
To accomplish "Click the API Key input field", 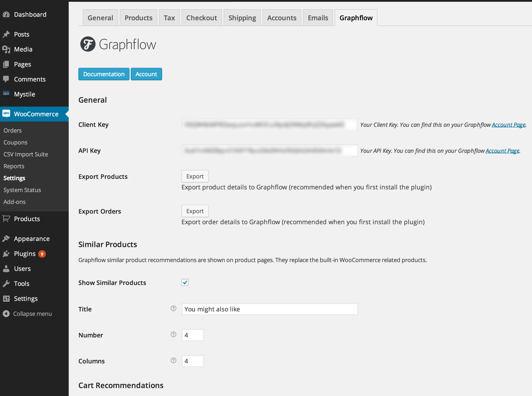I will tap(270, 151).
